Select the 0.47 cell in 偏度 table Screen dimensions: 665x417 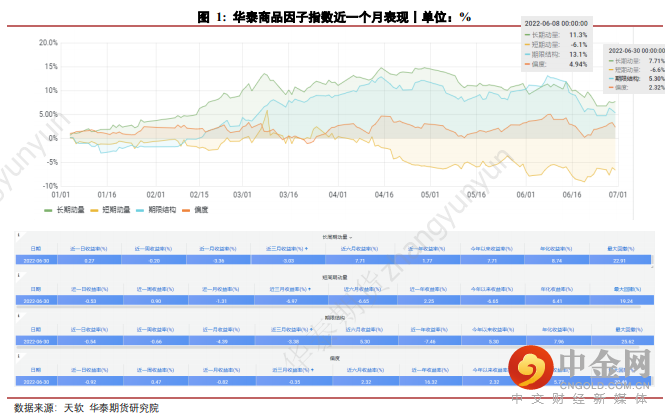156,382
